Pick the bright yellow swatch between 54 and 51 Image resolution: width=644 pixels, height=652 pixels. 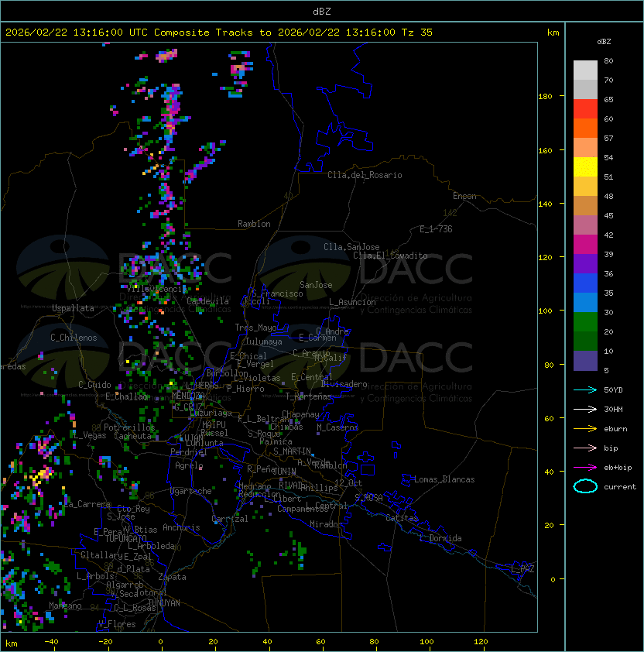[585, 167]
